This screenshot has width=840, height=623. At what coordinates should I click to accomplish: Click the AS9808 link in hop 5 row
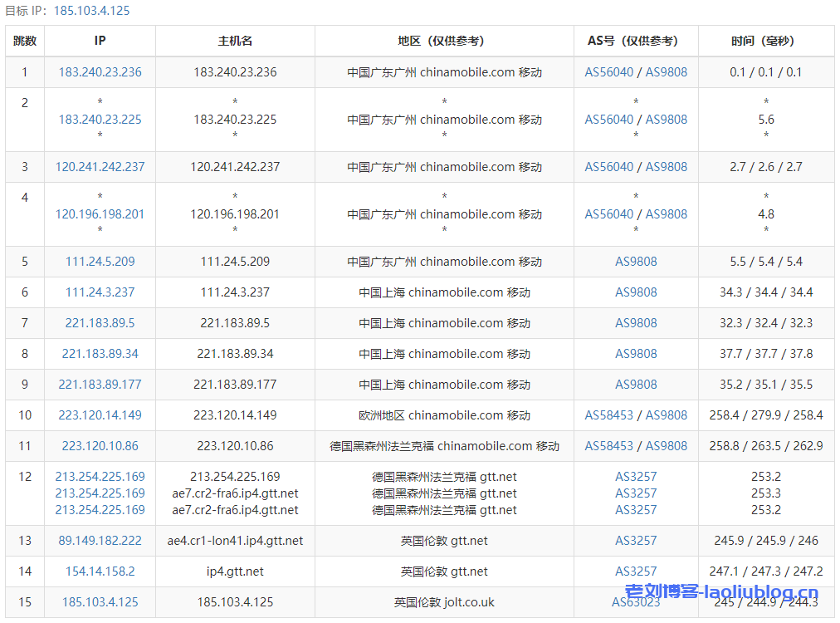tap(636, 262)
